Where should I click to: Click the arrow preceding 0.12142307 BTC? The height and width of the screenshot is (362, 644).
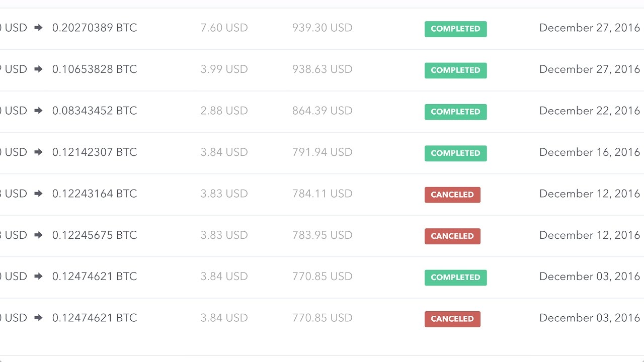38,152
